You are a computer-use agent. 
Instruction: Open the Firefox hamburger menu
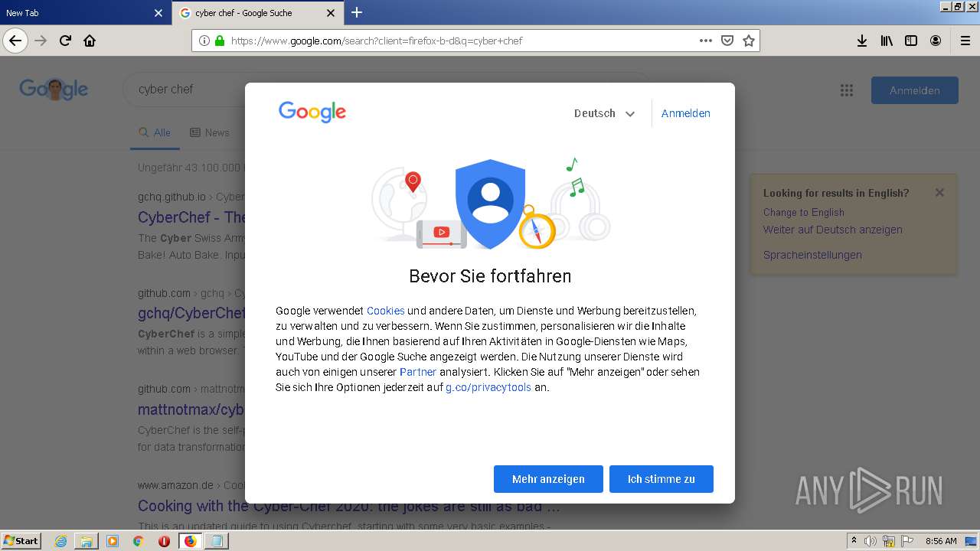click(x=965, y=41)
